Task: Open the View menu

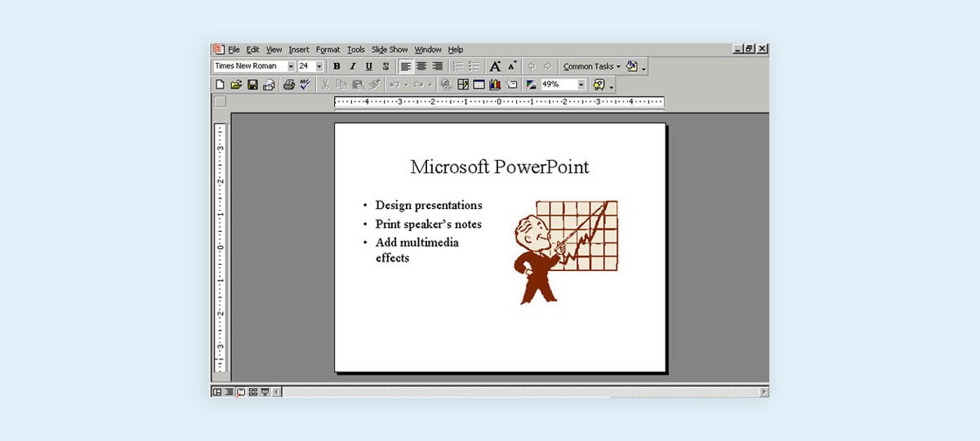Action: tap(274, 50)
